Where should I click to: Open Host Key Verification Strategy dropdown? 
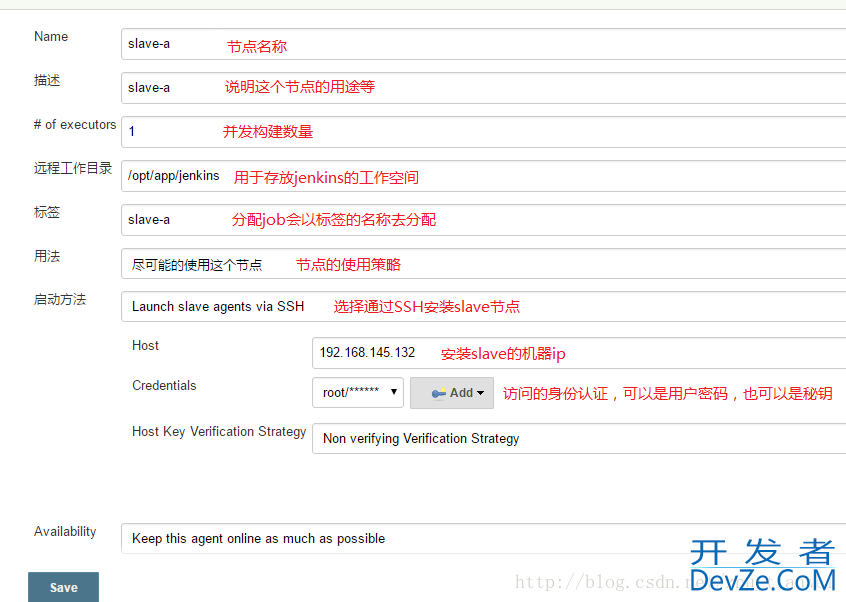579,439
